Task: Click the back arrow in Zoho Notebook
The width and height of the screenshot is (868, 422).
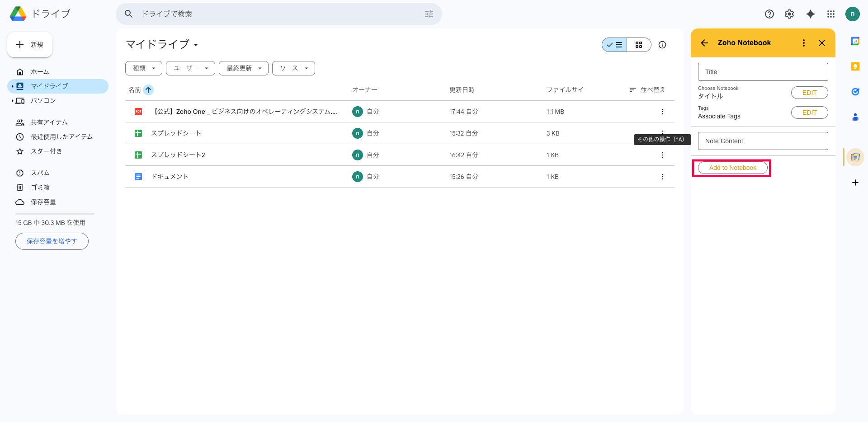Action: pyautogui.click(x=704, y=43)
